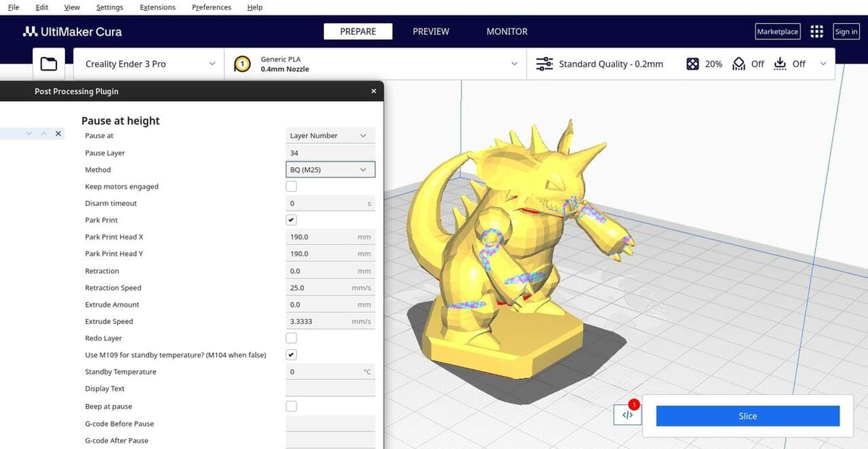Expand the Generic PLA material selector
Screen dimensions: 868x449
point(375,64)
